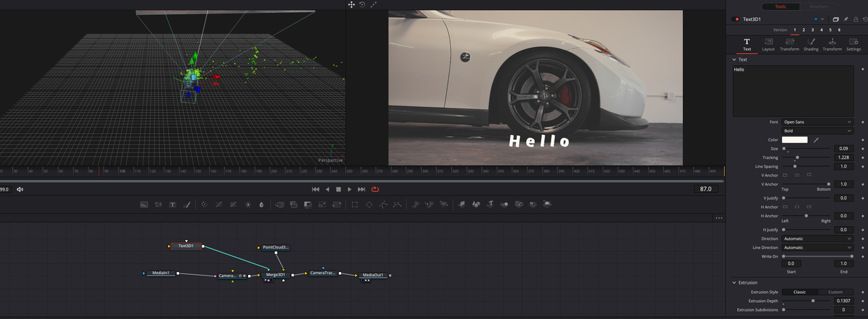Select the first V Anchor alignment button

785,175
